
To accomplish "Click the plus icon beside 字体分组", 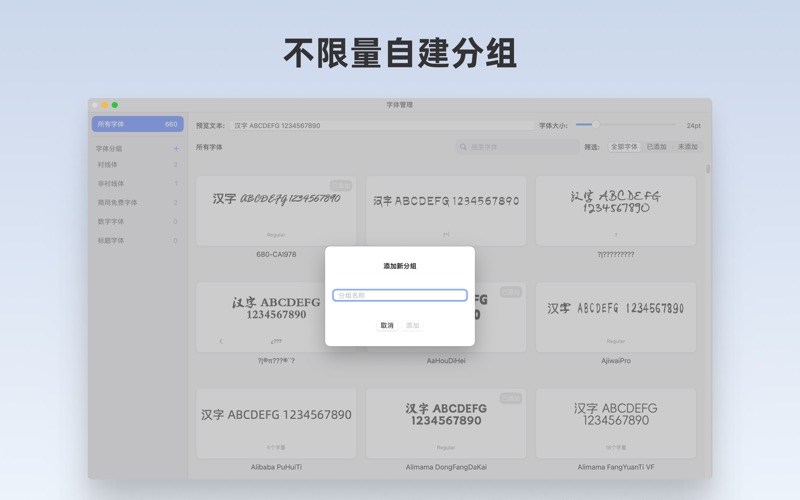I will [x=176, y=148].
